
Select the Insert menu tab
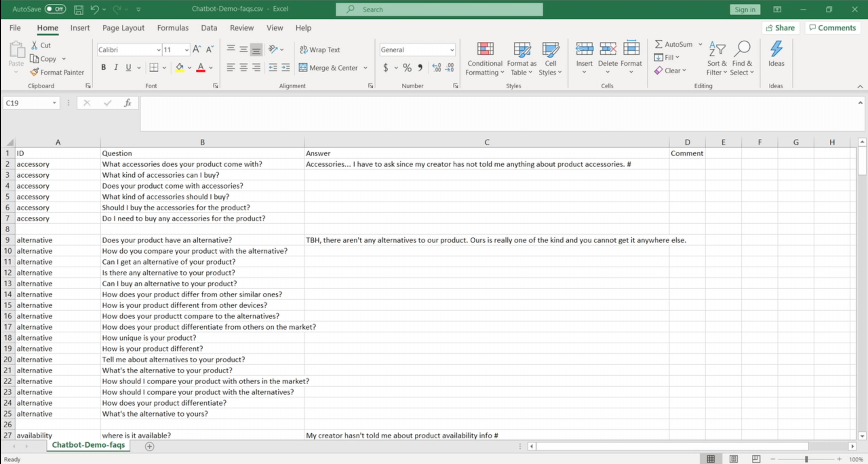(x=80, y=27)
